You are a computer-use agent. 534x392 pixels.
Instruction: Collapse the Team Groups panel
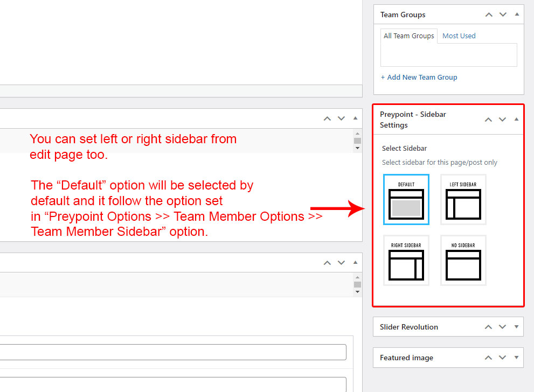click(517, 15)
